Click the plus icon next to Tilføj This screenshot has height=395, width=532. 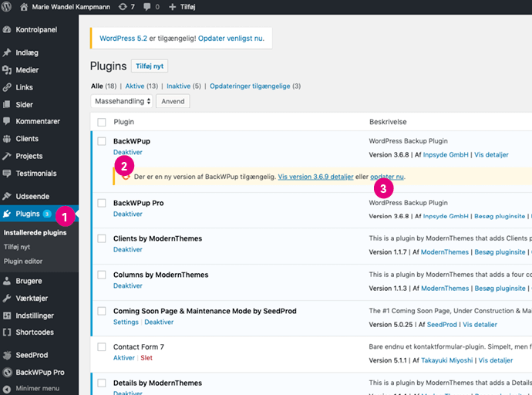(x=173, y=7)
